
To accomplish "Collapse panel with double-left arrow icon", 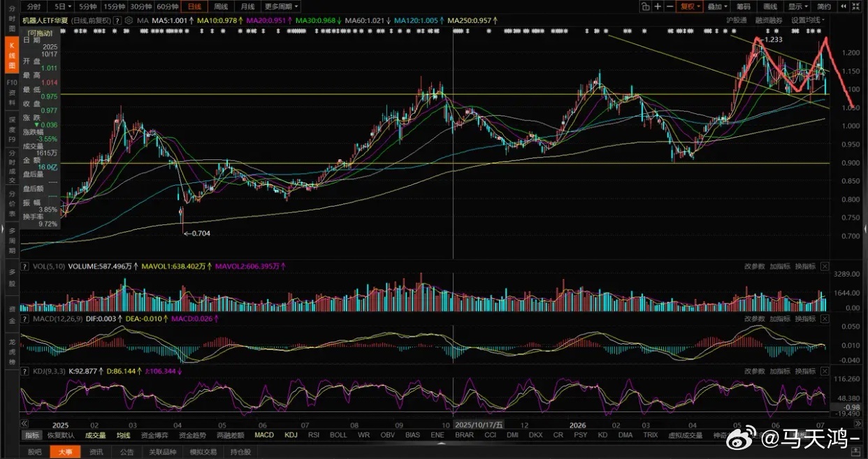I will (844, 6).
